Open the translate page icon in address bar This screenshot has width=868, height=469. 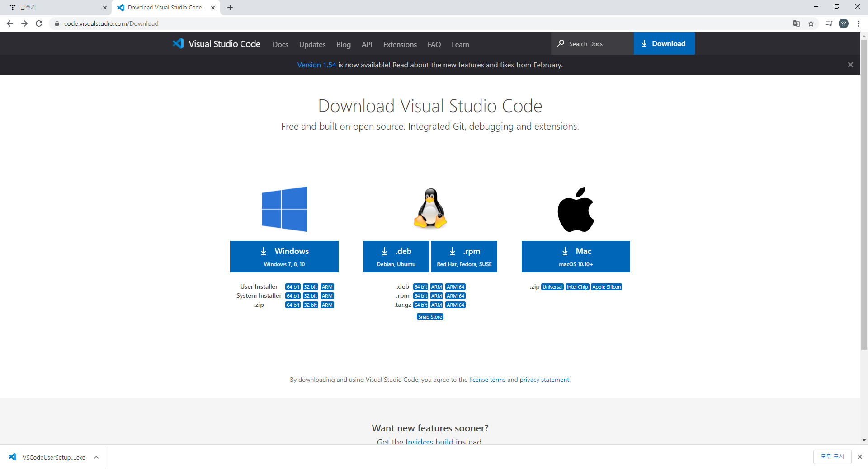click(797, 23)
